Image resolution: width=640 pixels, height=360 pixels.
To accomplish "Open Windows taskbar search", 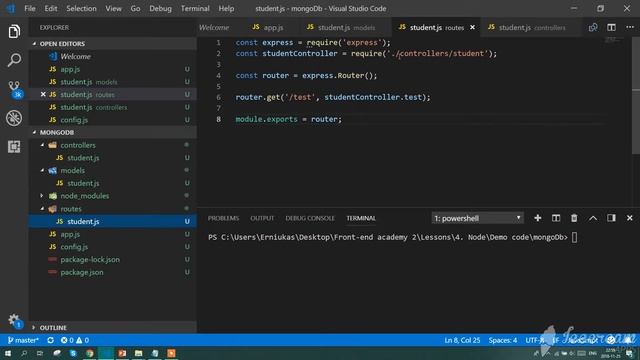I will click(24, 353).
